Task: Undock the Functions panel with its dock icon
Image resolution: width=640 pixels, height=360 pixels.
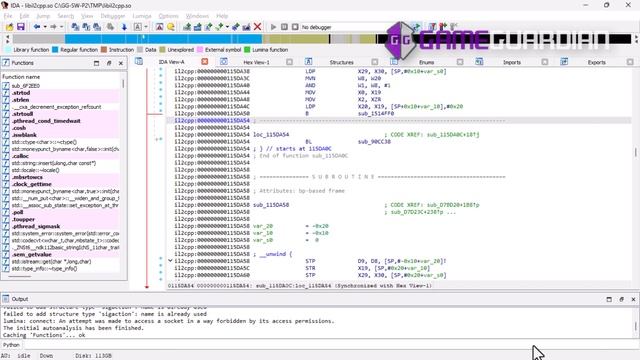Action: [x=109, y=63]
